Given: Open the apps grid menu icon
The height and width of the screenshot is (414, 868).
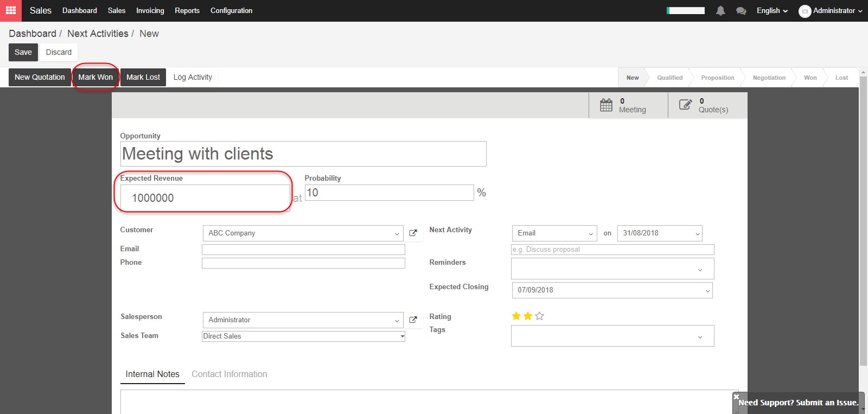Looking at the screenshot, I should coord(11,10).
